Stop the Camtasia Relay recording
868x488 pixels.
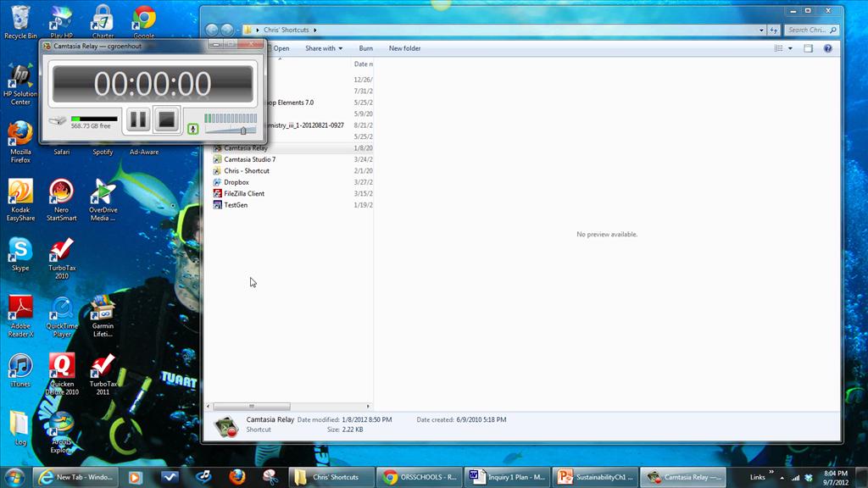(x=167, y=119)
